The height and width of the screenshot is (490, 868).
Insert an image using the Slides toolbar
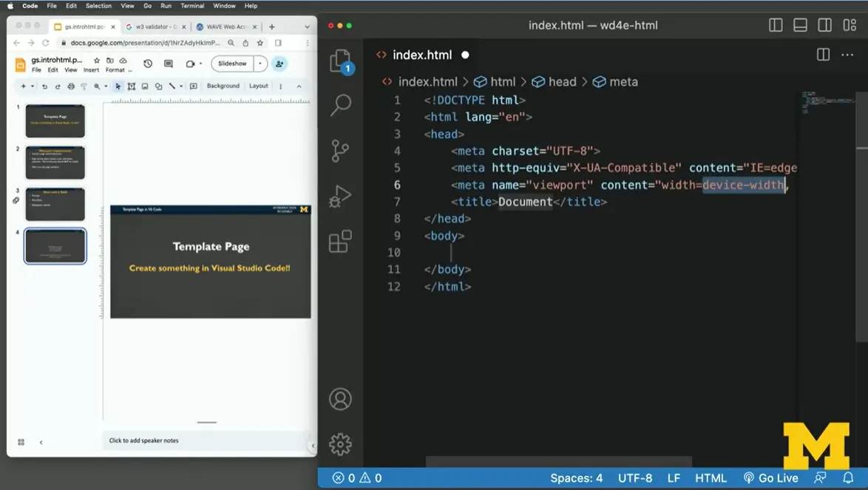[x=145, y=86]
